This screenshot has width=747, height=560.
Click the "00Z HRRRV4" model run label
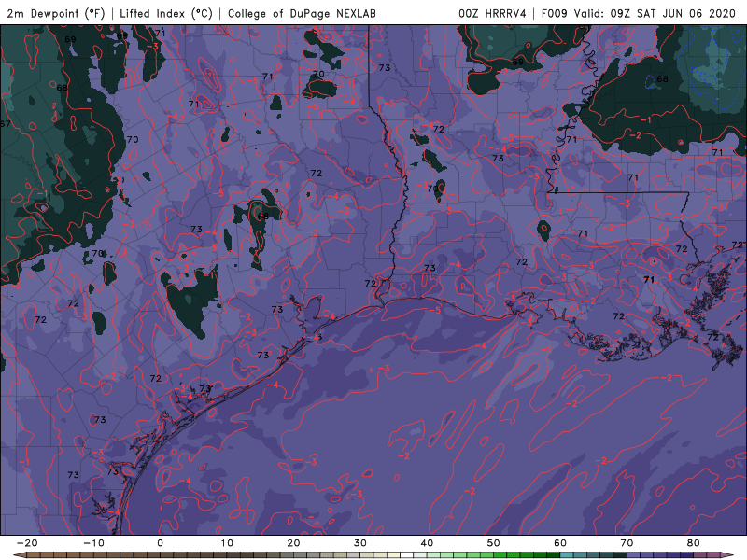point(493,13)
